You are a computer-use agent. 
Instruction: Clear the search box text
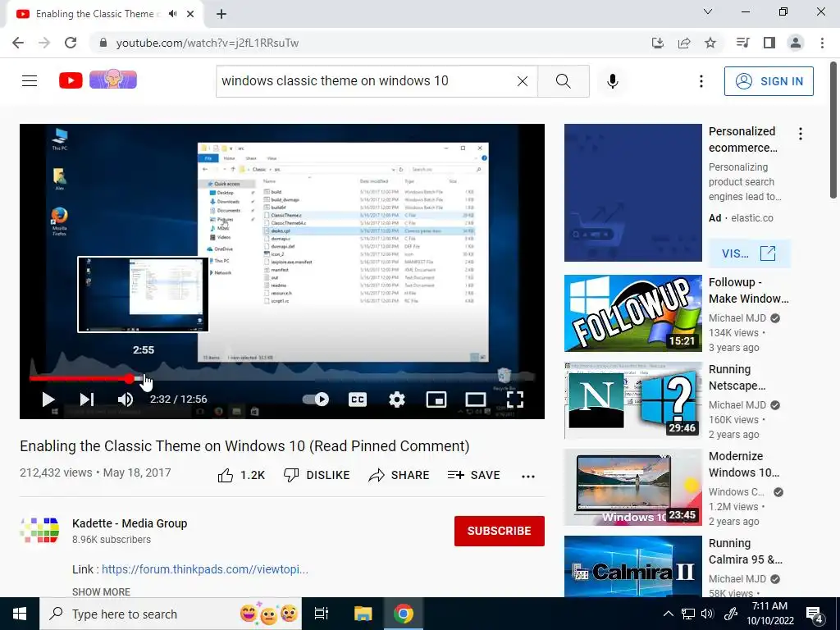tap(523, 81)
